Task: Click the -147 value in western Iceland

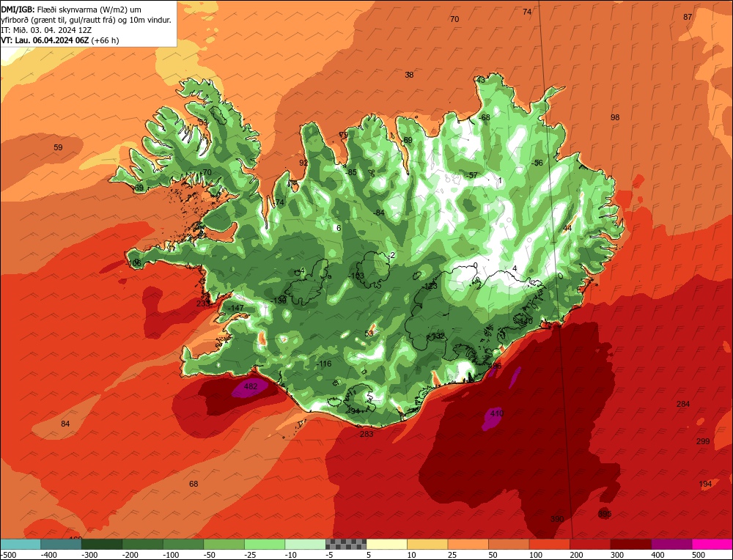Action: click(235, 308)
